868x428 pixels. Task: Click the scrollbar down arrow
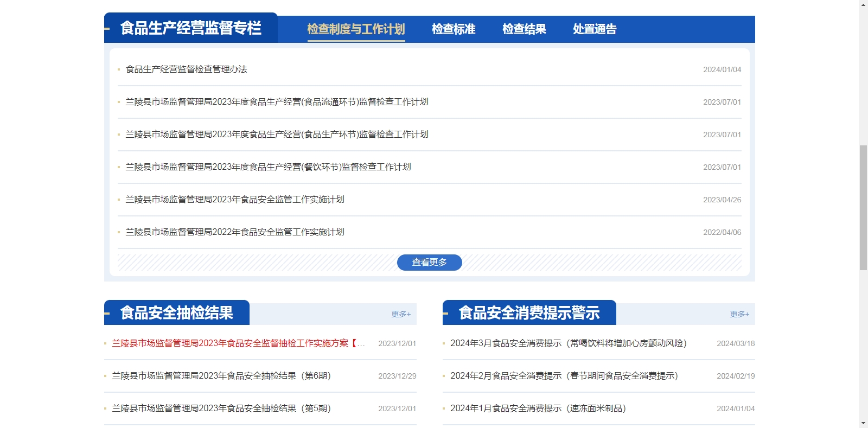863,423
